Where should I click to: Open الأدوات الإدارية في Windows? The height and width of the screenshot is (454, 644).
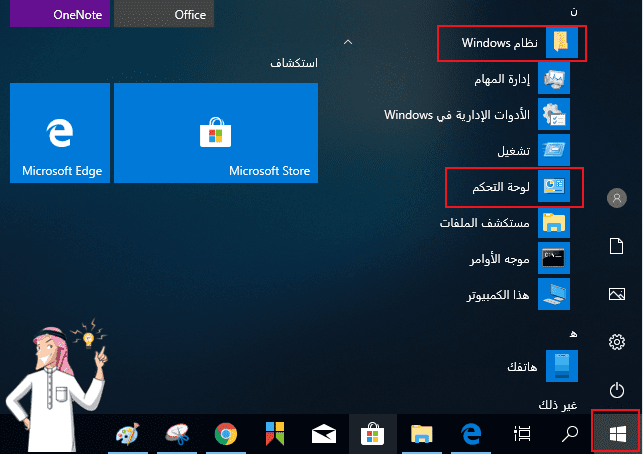tap(477, 115)
